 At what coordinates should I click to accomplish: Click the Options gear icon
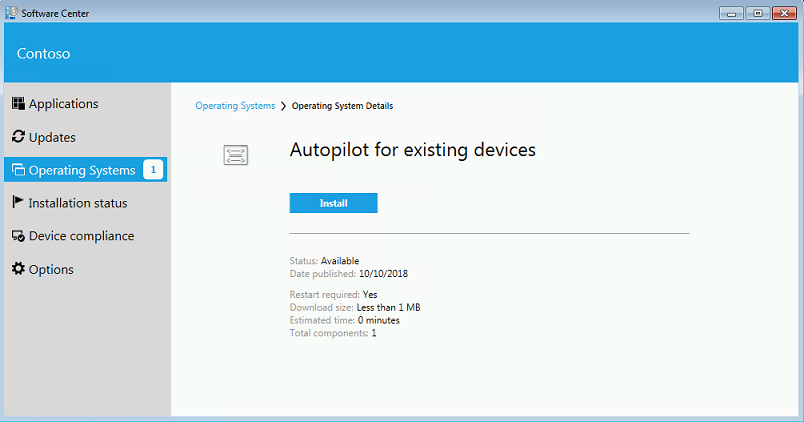[18, 269]
